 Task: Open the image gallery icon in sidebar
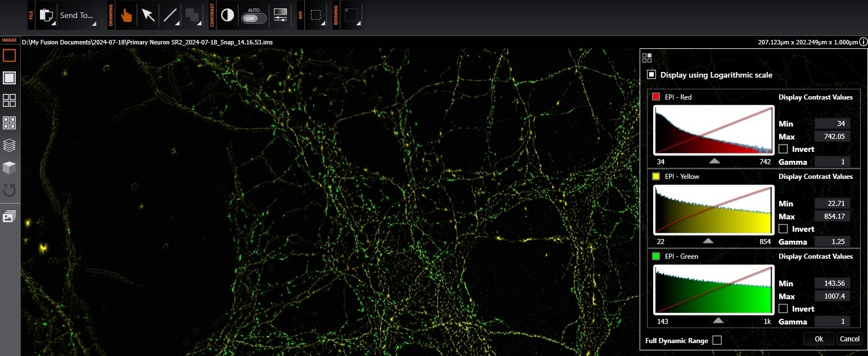pos(9,217)
